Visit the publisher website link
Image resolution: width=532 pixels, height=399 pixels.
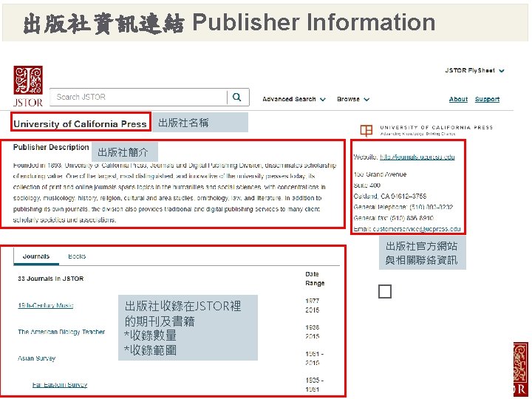(417, 157)
